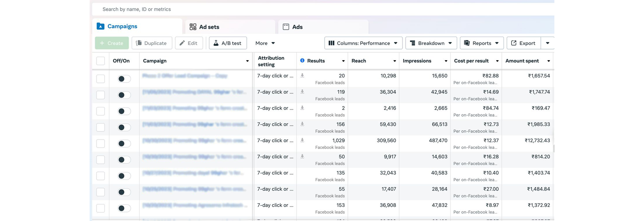Viewport: 644px width, 221px height.
Task: Select the checkbox for the 156 leads campaign
Action: click(100, 127)
